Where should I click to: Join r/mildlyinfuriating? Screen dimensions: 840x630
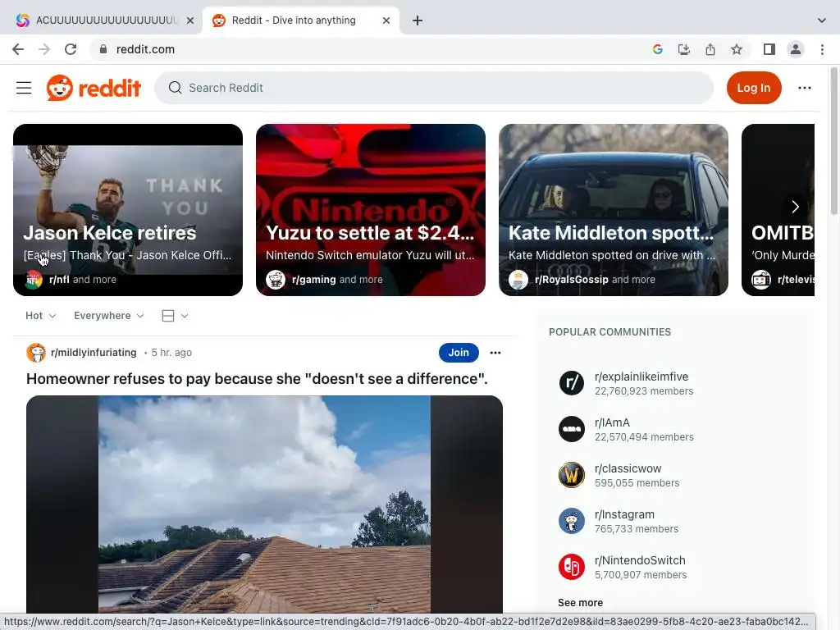pyautogui.click(x=459, y=353)
